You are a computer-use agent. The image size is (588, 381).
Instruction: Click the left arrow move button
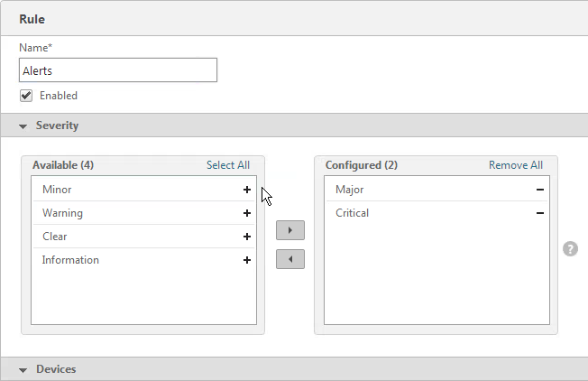[x=290, y=259]
